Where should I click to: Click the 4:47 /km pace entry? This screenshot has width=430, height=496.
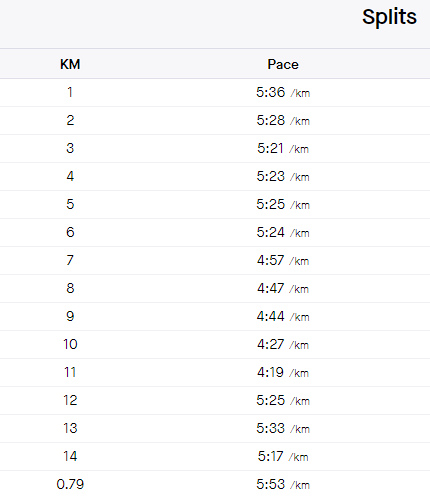click(x=283, y=289)
